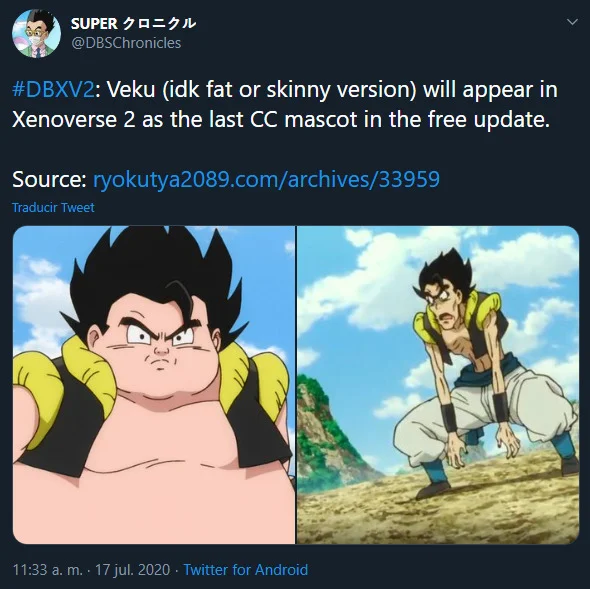The height and width of the screenshot is (589, 590).
Task: Expand the tweet options chevron
Action: pos(572,22)
